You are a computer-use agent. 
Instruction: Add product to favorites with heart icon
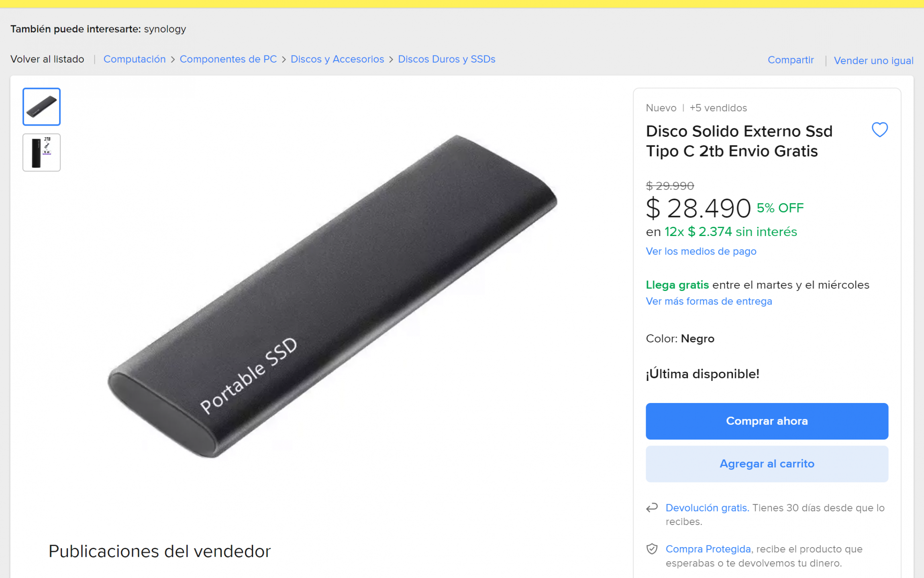pos(879,130)
